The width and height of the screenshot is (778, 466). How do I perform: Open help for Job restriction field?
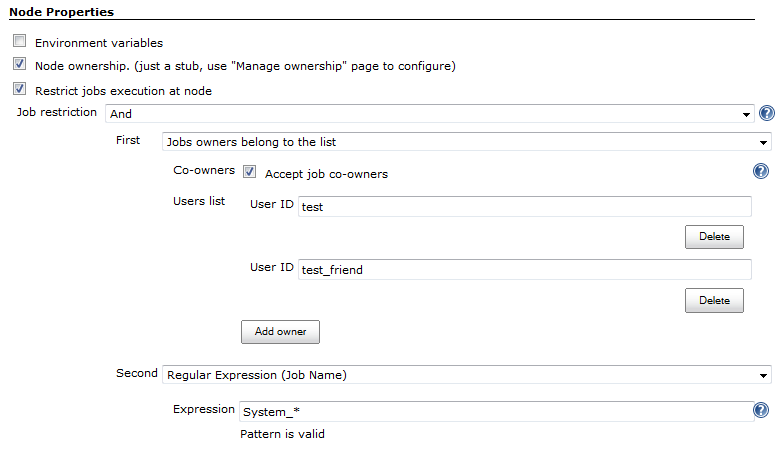(767, 113)
